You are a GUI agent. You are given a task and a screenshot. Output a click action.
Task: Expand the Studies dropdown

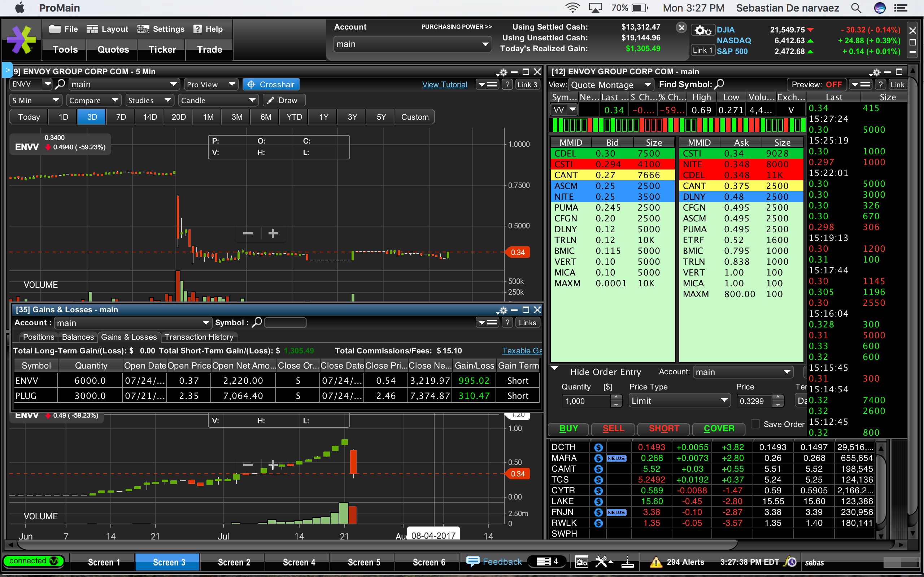149,100
